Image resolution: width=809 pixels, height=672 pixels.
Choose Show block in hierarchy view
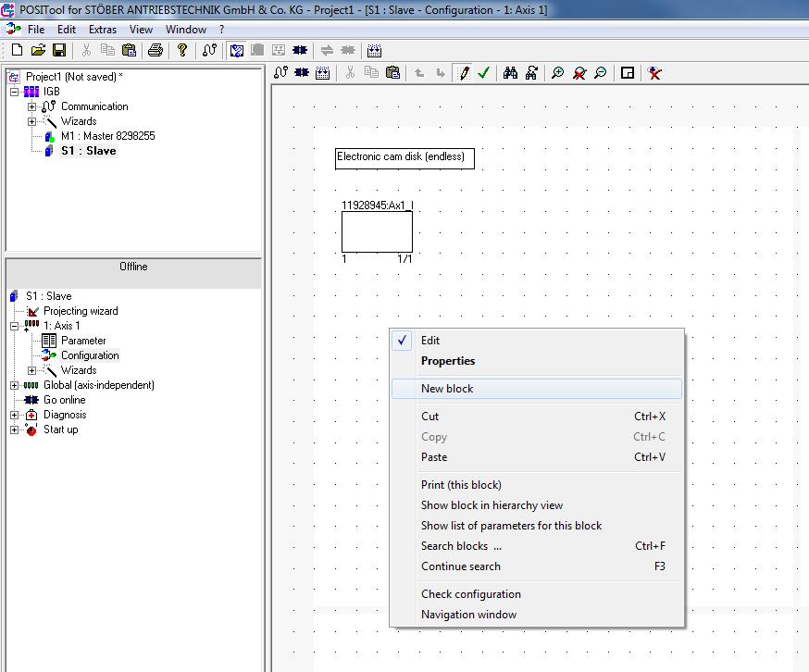(537, 505)
